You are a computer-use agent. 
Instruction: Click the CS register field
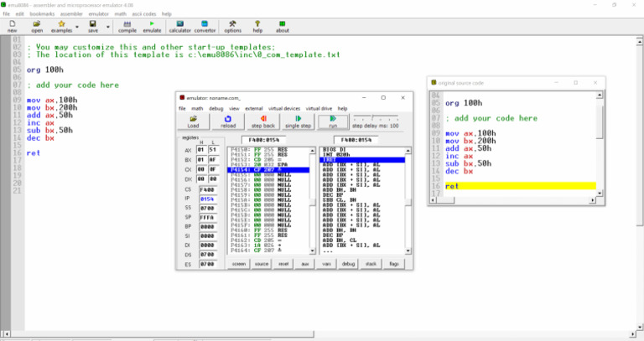207,190
